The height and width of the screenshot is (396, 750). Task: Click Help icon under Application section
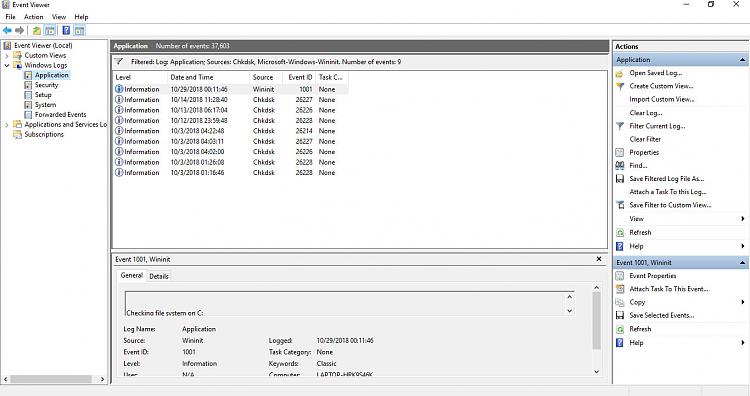pyautogui.click(x=620, y=246)
